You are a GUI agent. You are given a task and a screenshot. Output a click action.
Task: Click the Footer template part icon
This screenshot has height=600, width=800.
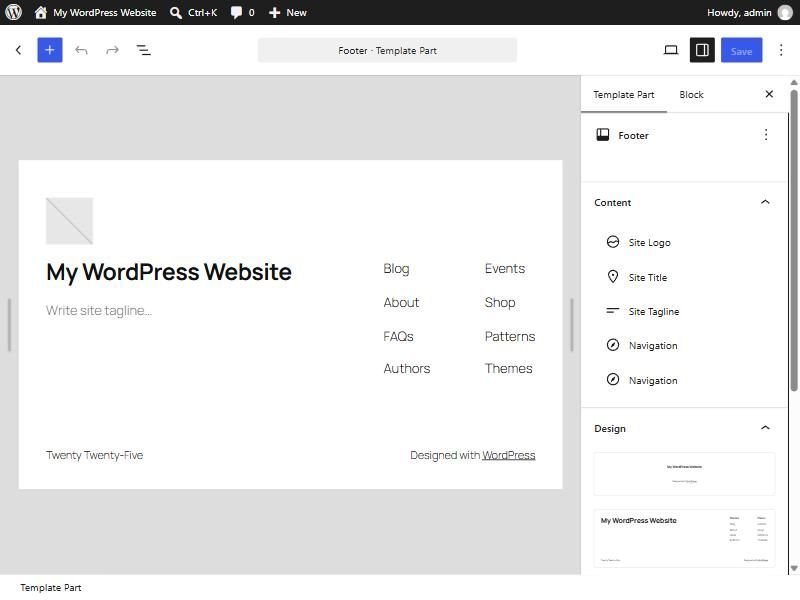click(x=603, y=135)
